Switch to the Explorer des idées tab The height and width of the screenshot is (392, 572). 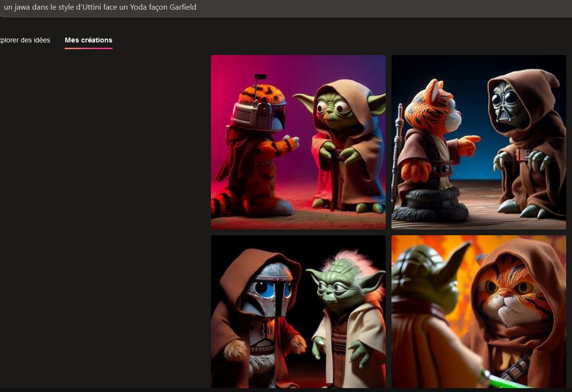pyautogui.click(x=25, y=40)
